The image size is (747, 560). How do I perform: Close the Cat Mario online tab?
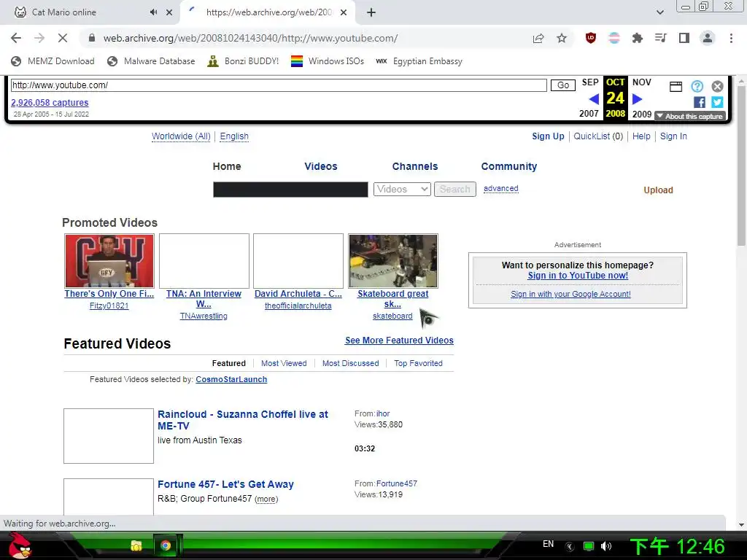pyautogui.click(x=169, y=12)
